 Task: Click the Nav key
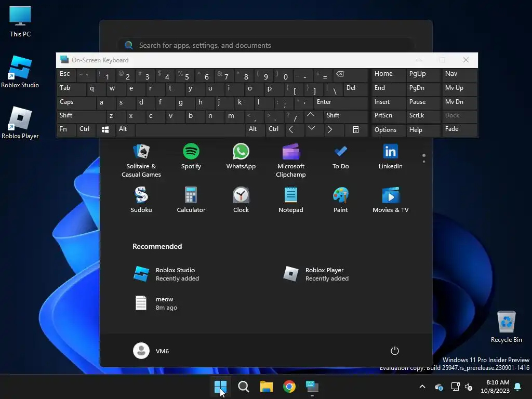coord(459,75)
